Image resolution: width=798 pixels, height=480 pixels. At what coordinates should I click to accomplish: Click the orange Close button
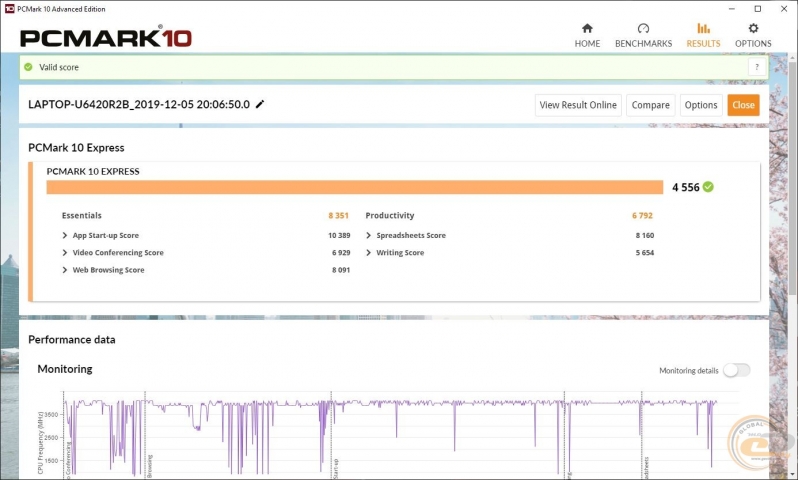(743, 105)
